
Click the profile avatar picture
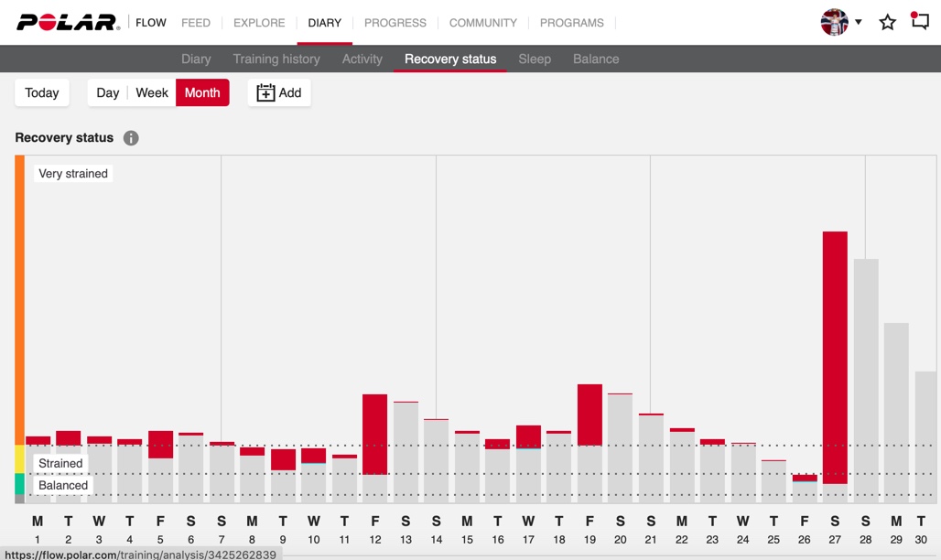[x=835, y=22]
